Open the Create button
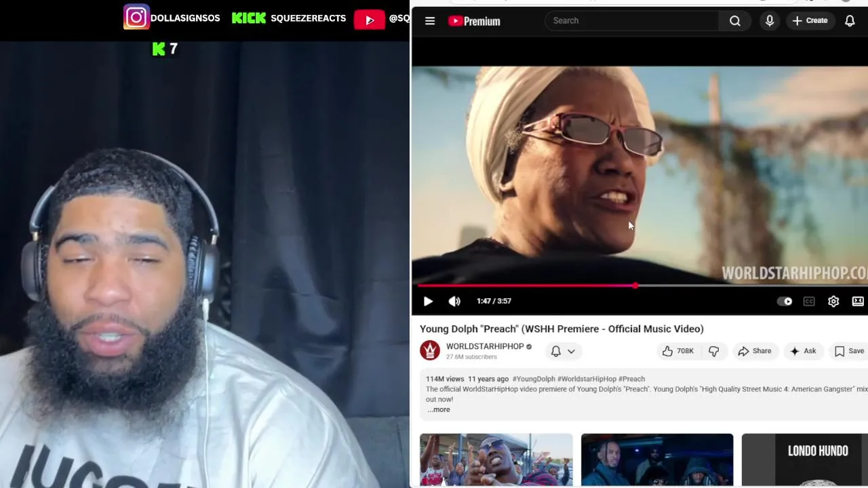Image resolution: width=868 pixels, height=488 pixels. pyautogui.click(x=810, y=21)
